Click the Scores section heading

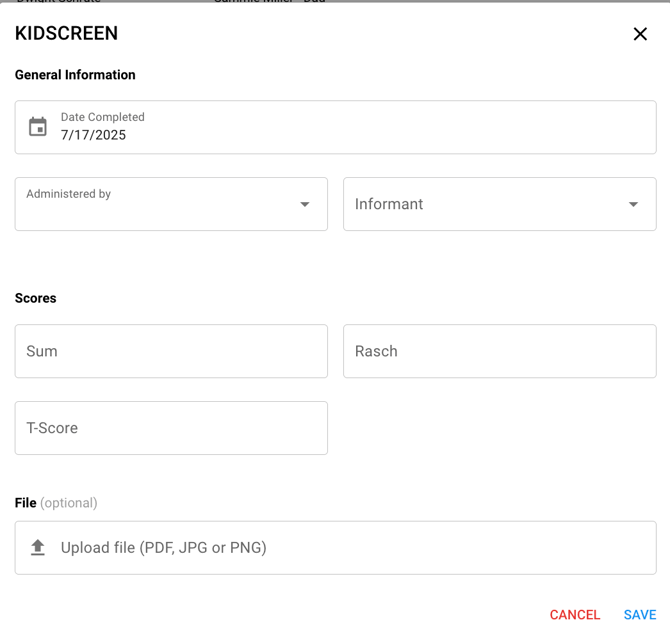pos(36,298)
